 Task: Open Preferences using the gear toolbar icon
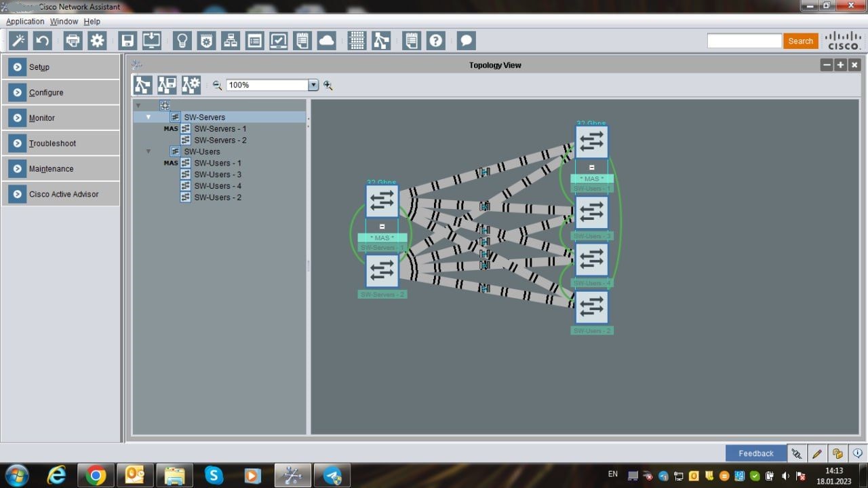tap(98, 41)
